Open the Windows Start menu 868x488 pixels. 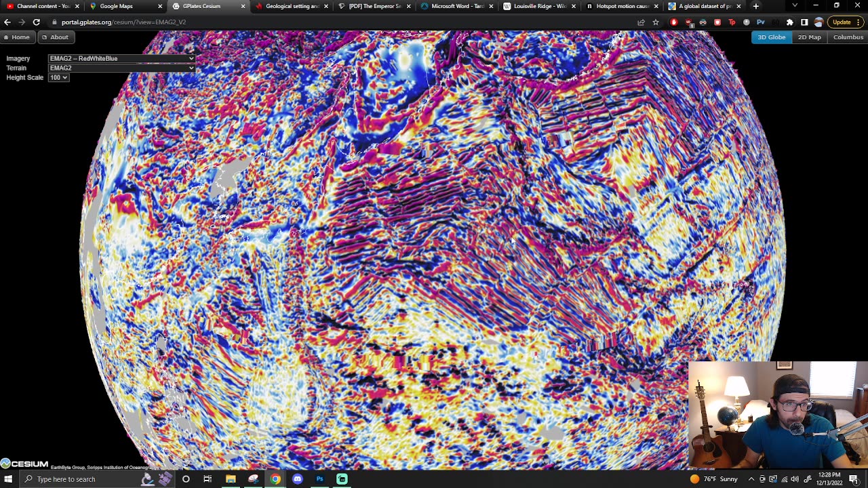tap(8, 479)
